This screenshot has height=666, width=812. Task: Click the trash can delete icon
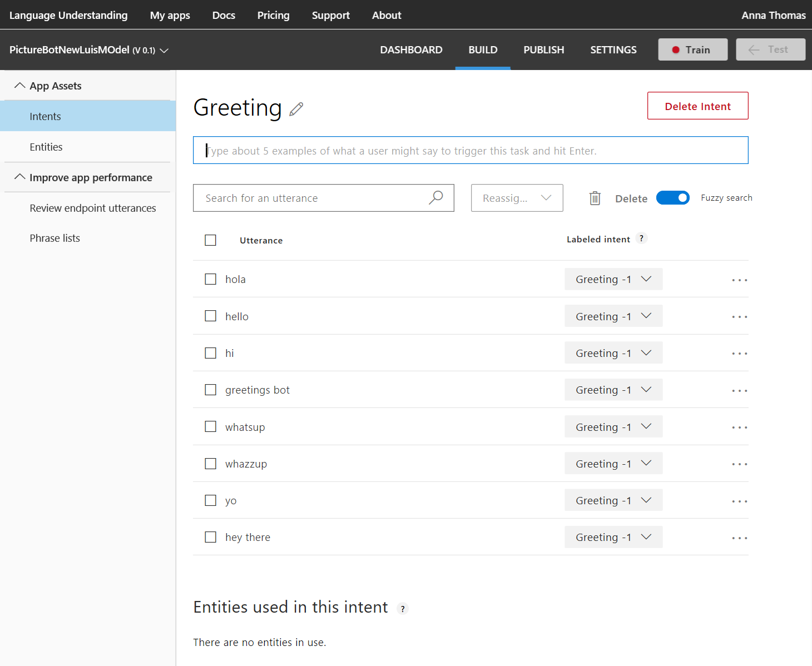pos(595,198)
